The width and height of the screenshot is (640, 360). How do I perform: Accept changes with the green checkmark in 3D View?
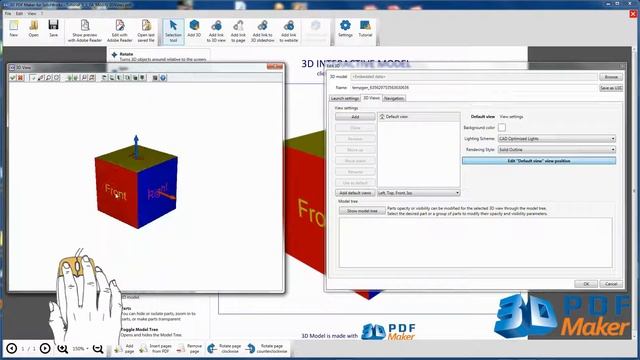click(x=13, y=78)
